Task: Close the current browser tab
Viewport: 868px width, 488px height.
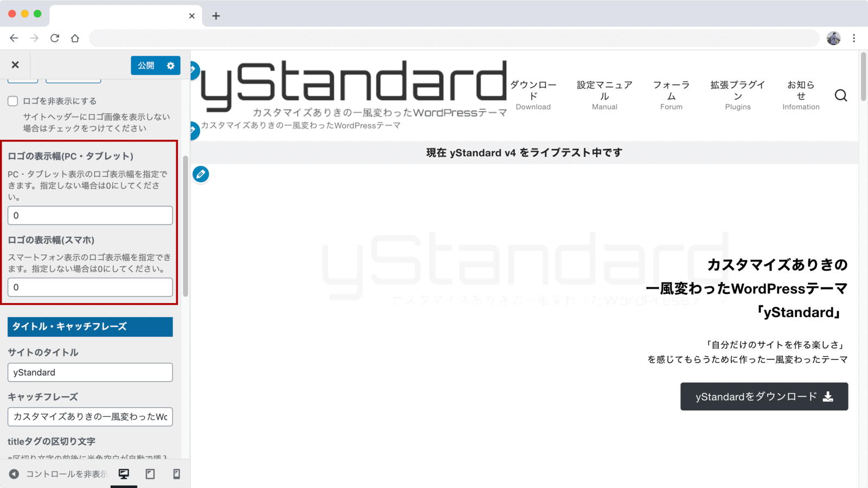Action: (192, 16)
